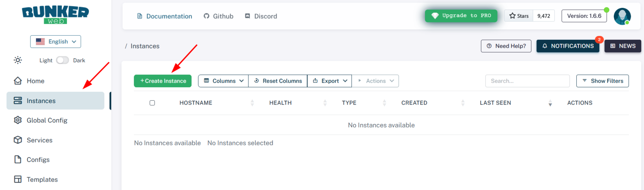
Task: Check the select-all instances checkbox
Action: coord(152,103)
